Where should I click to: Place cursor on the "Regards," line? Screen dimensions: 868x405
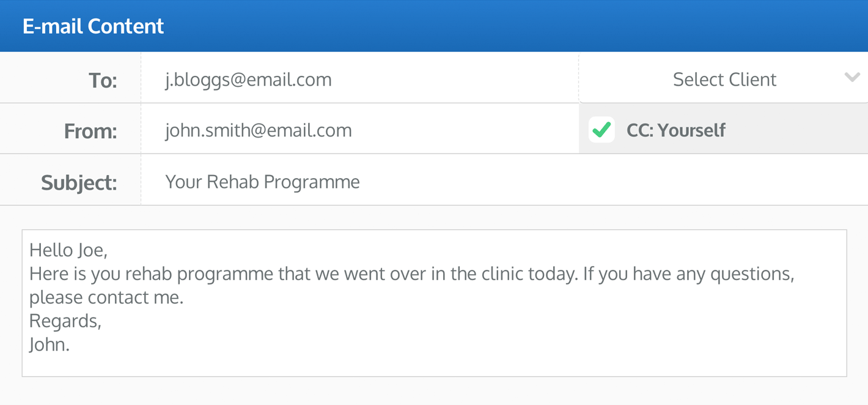65,321
